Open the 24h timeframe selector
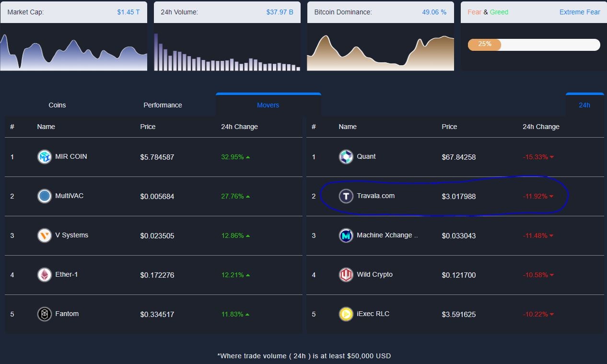This screenshot has height=364, width=607. [584, 105]
